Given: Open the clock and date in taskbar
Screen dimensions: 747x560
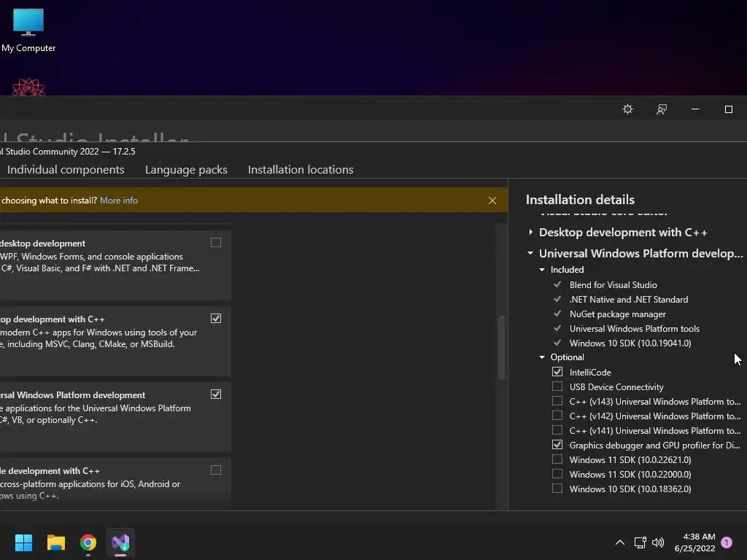Looking at the screenshot, I should click(x=695, y=542).
